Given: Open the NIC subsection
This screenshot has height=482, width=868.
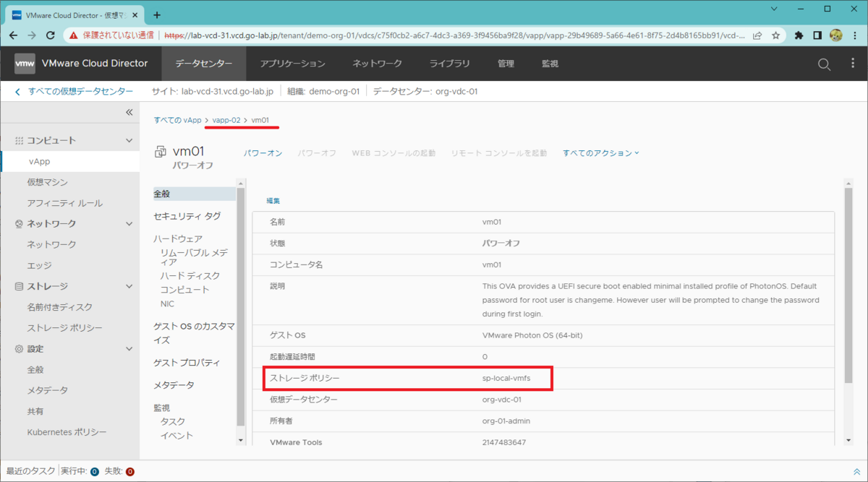Looking at the screenshot, I should (x=167, y=304).
